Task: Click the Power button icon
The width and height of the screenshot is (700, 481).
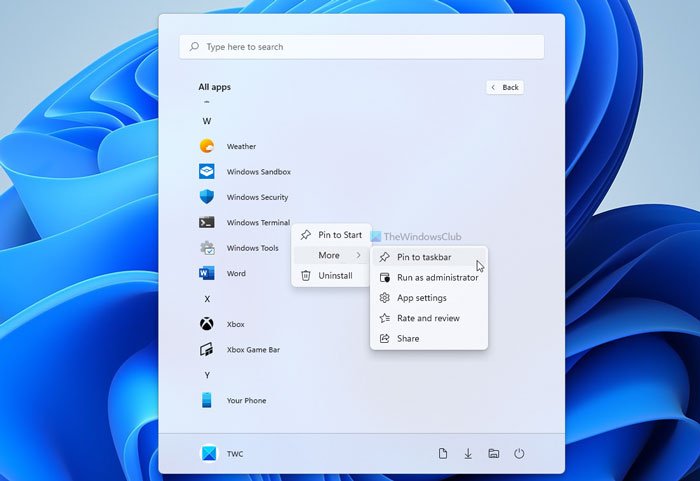Action: point(519,454)
